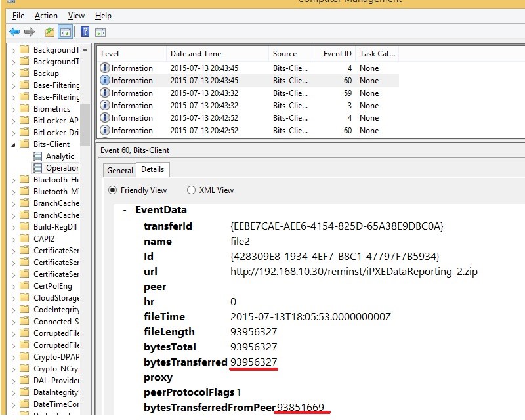Select the Friendly View radio button

(x=113, y=190)
